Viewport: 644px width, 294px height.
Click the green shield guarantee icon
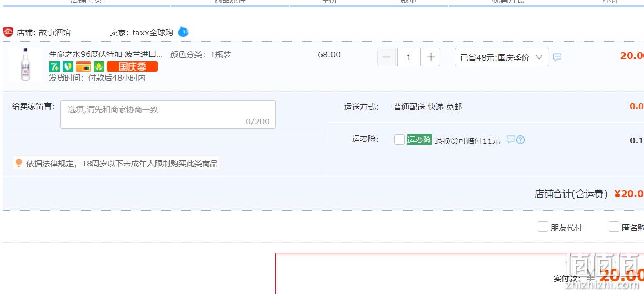(x=67, y=66)
